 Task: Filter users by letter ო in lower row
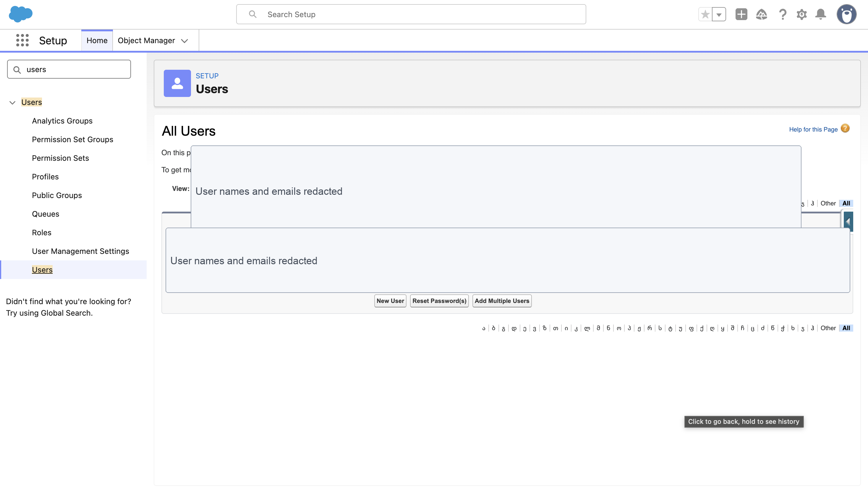click(x=619, y=328)
